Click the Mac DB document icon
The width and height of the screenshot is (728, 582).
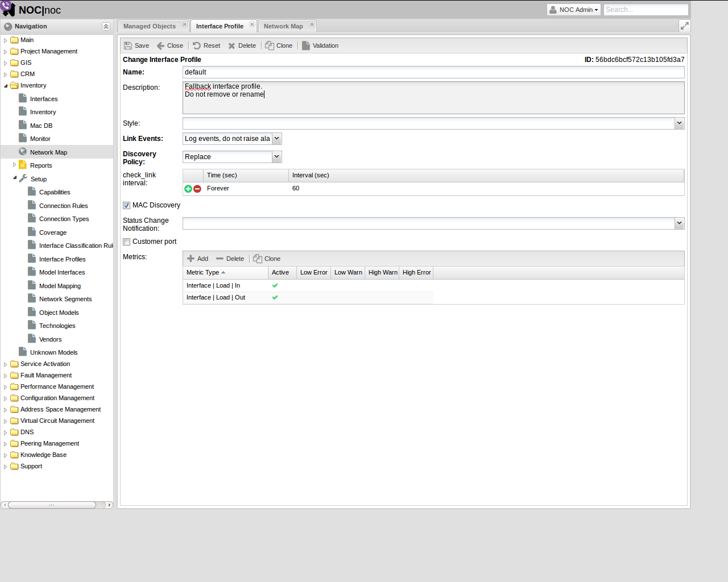point(23,125)
